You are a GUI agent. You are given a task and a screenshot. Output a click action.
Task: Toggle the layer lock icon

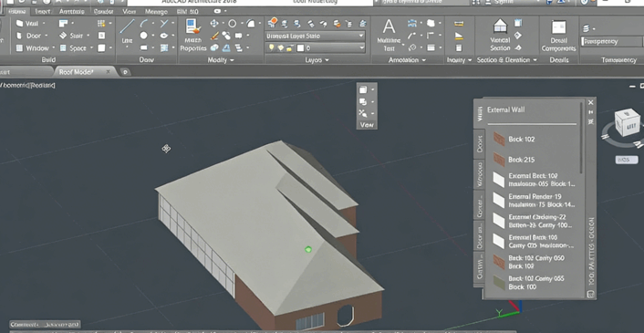pos(289,48)
